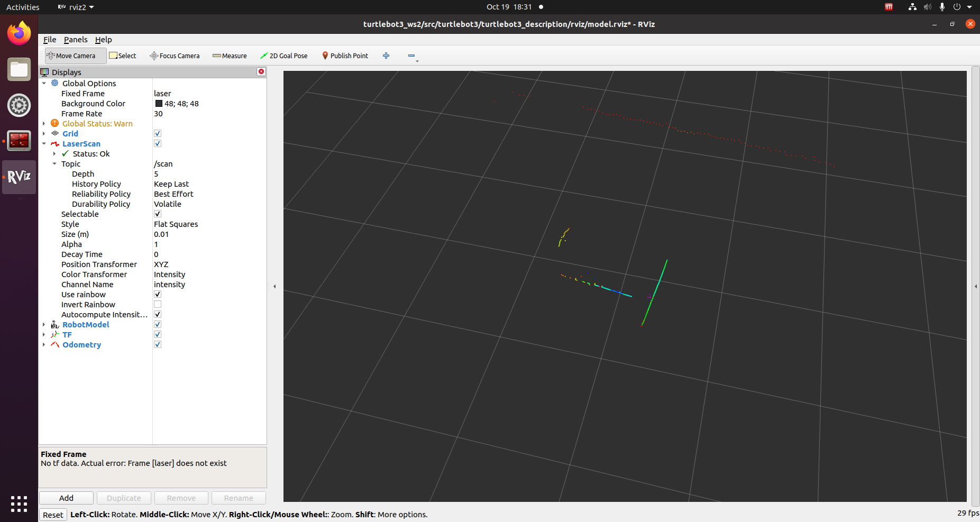The width and height of the screenshot is (980, 522).
Task: Click the network icon in system tray
Action: coord(912,7)
